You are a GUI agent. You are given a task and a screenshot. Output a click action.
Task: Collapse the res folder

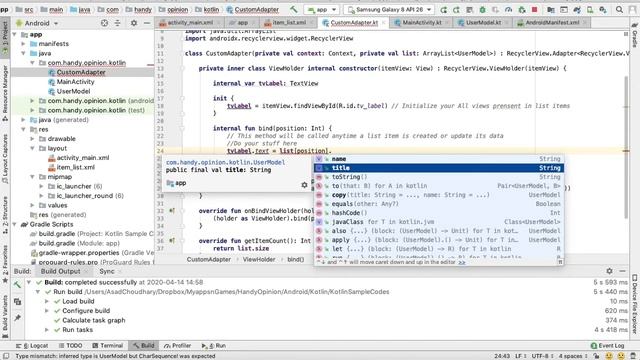coord(23,129)
